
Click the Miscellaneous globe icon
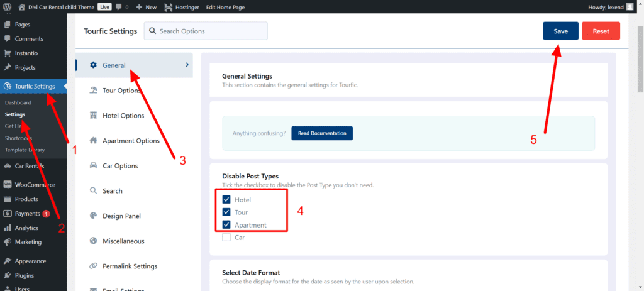point(93,241)
